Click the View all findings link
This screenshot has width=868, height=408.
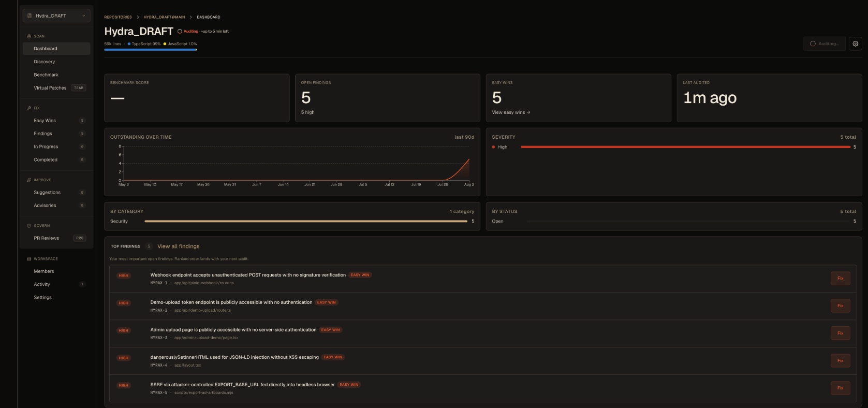pyautogui.click(x=179, y=246)
